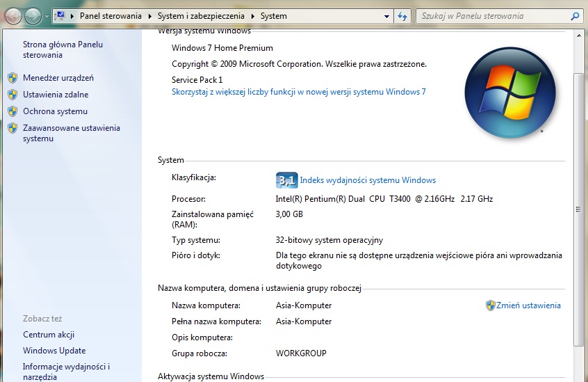
Task: Click the Back navigation arrow button
Action: coord(13,17)
